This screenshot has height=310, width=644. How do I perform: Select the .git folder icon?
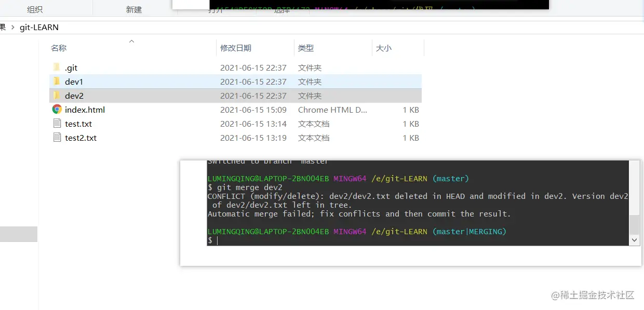pos(57,68)
